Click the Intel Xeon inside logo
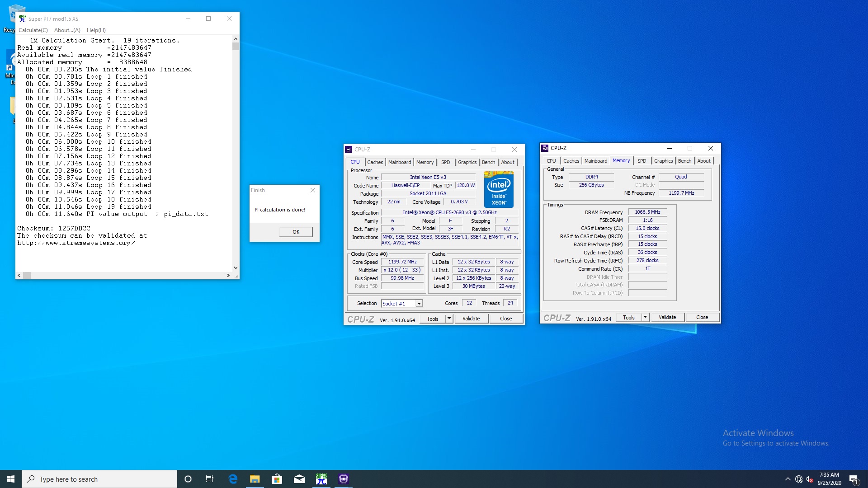The width and height of the screenshot is (868, 488). 499,189
